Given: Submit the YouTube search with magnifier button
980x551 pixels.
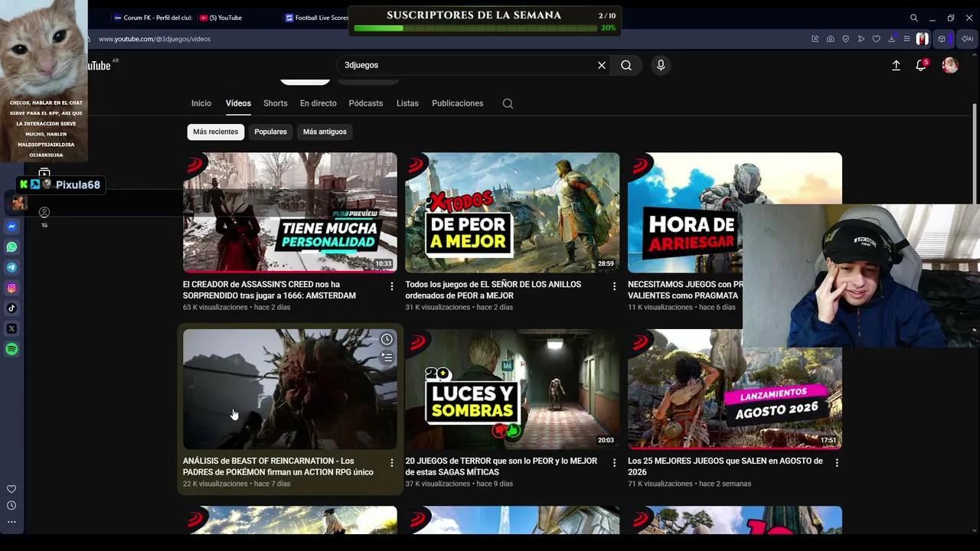Looking at the screenshot, I should 626,66.
